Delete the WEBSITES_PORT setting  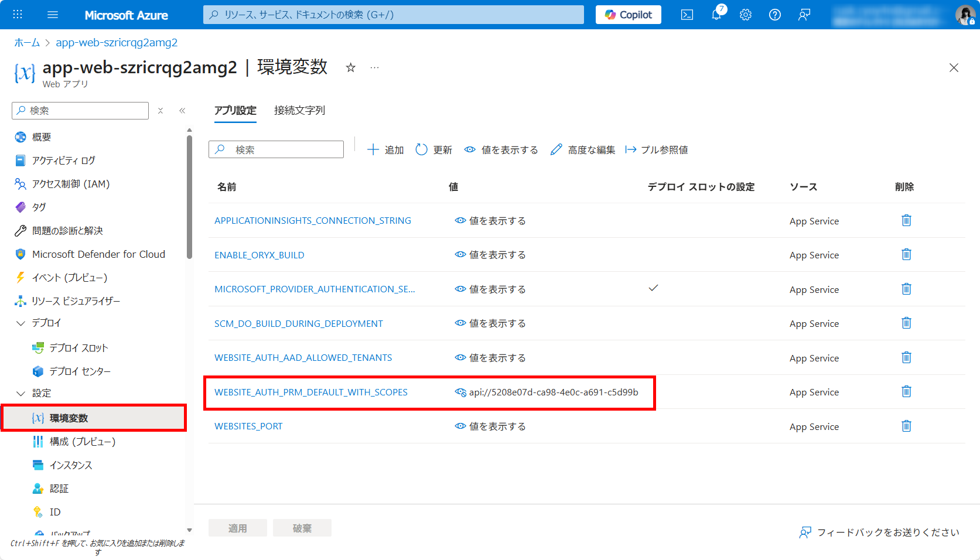[x=906, y=426]
